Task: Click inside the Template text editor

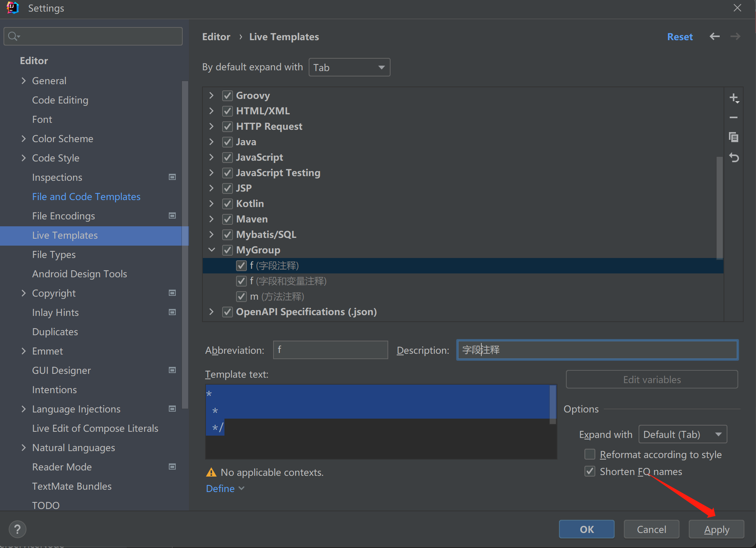Action: click(x=381, y=422)
